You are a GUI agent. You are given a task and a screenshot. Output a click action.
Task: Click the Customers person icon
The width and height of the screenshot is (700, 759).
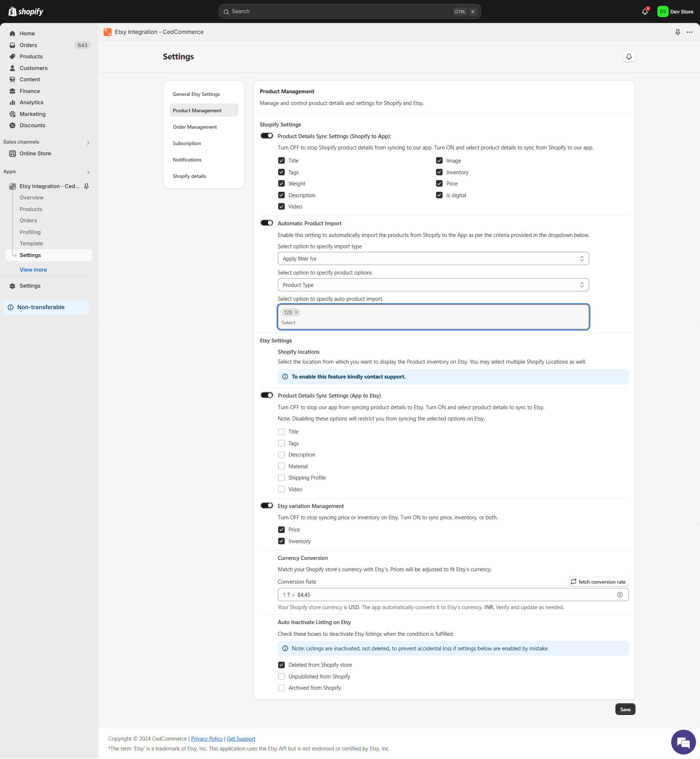tap(12, 68)
